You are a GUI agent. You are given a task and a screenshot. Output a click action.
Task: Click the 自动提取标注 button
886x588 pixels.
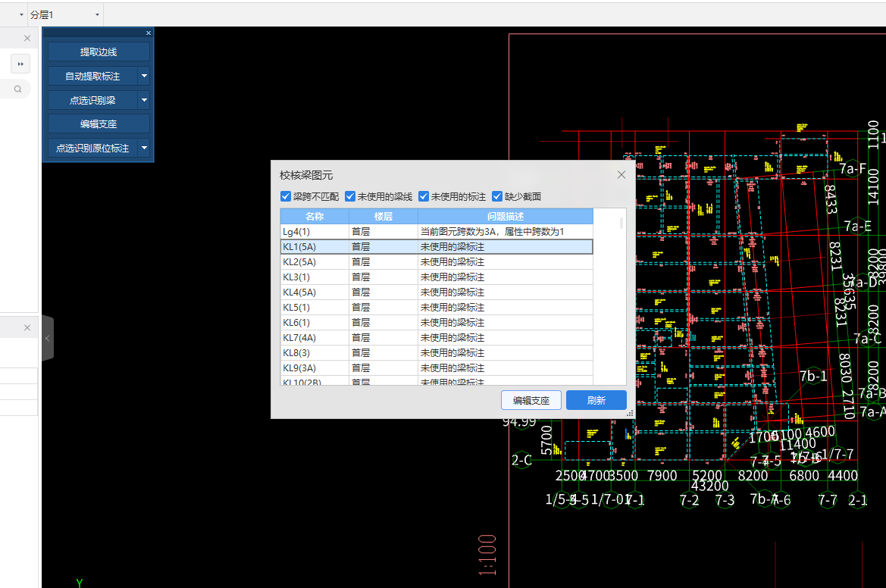92,77
